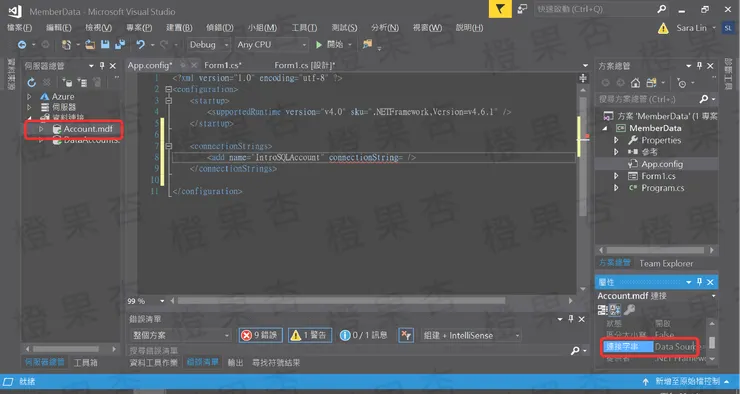Click the Sync with Active Document icon in Solution Explorer
This screenshot has width=740, height=394.
coord(651,83)
